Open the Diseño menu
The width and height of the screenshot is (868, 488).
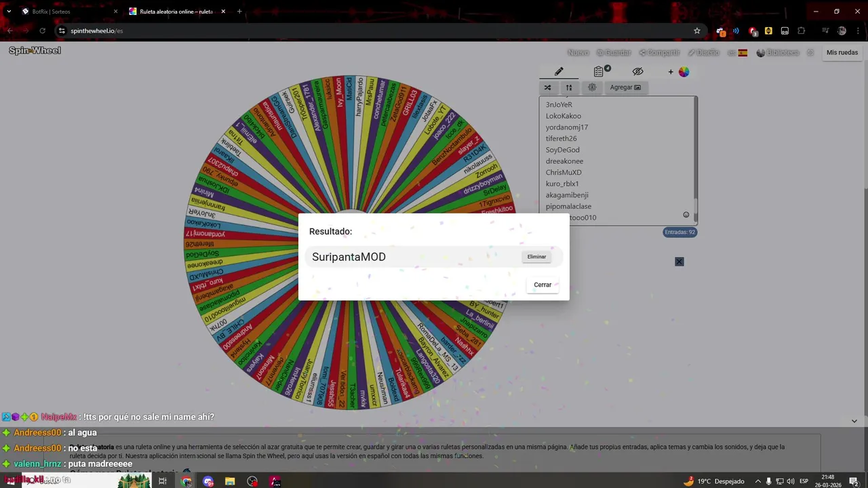703,52
